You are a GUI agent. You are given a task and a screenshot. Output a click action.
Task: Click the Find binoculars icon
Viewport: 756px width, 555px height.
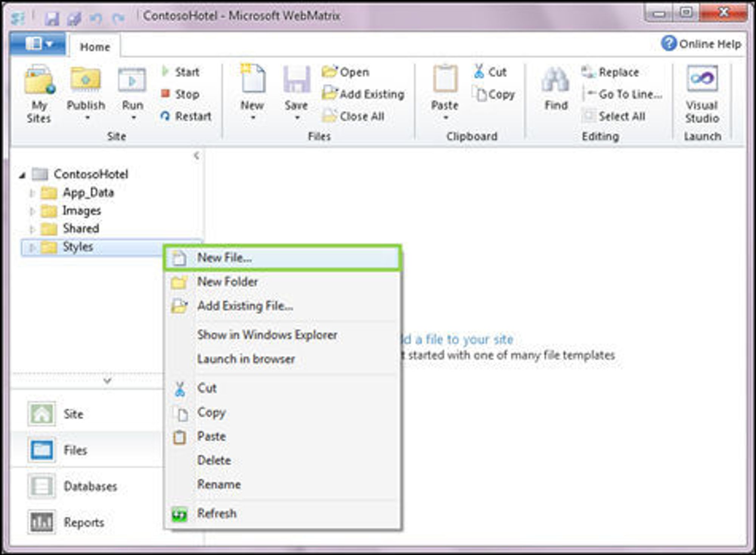coord(556,79)
